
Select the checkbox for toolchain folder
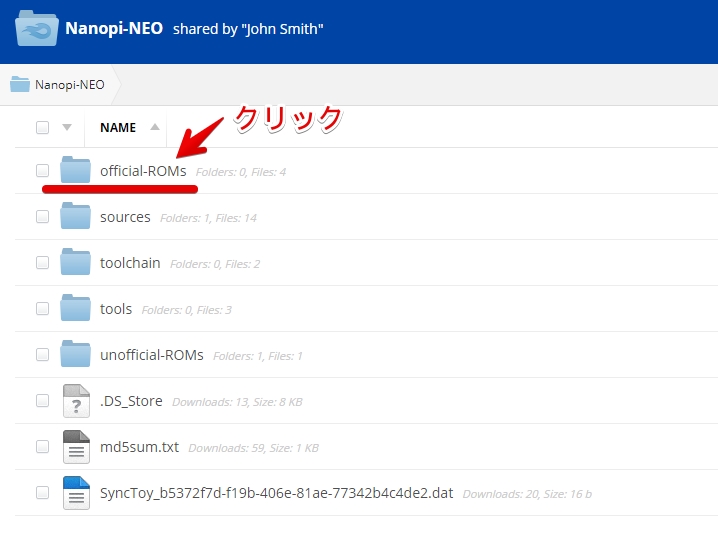43,262
